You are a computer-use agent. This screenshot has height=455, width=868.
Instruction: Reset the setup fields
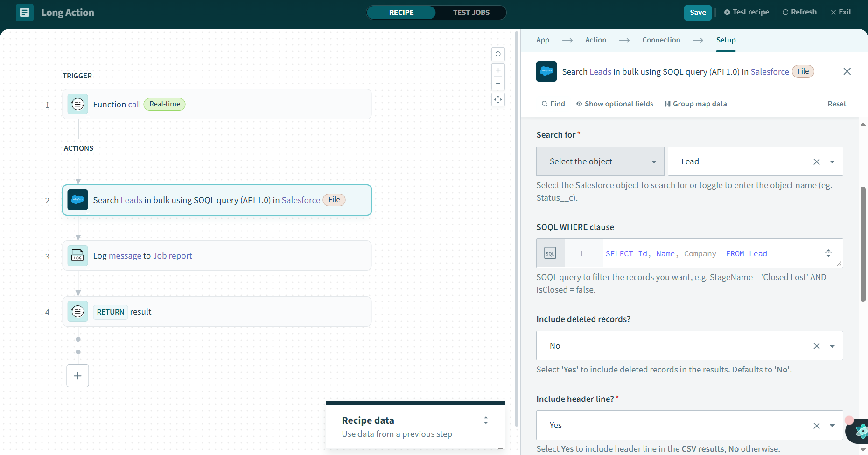pos(837,104)
